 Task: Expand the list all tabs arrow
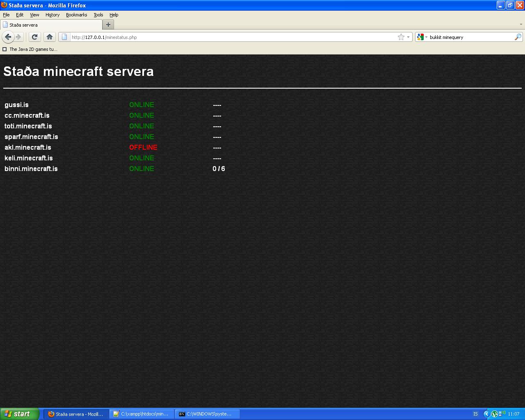[521, 25]
